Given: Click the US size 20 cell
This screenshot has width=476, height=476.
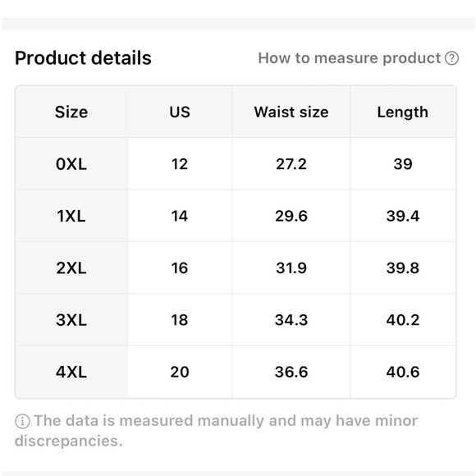Looking at the screenshot, I should pos(180,372).
